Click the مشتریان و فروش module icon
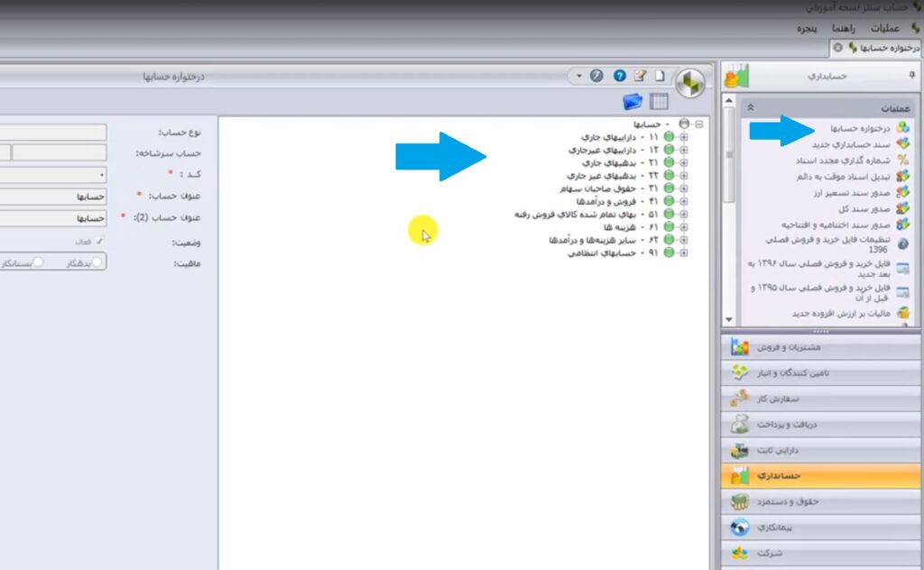This screenshot has width=924, height=570. 740,347
